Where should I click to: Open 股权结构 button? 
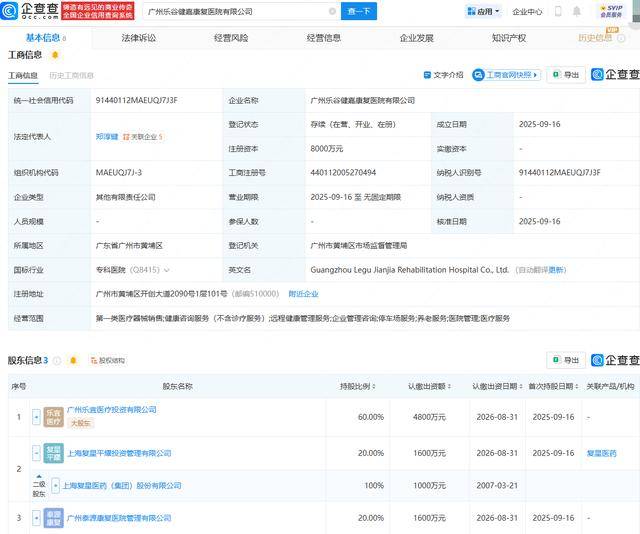(x=108, y=360)
